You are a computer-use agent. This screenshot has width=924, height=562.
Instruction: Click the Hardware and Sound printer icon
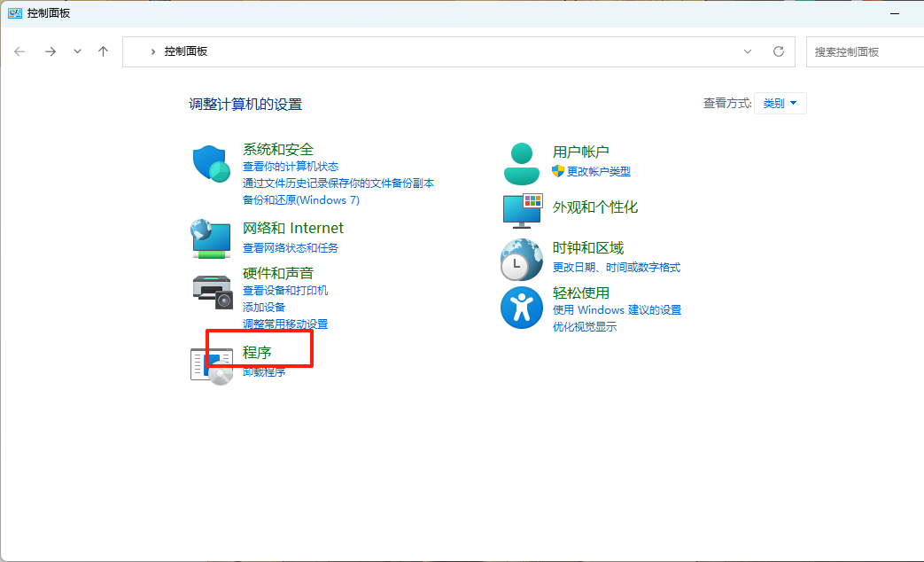[x=212, y=291]
